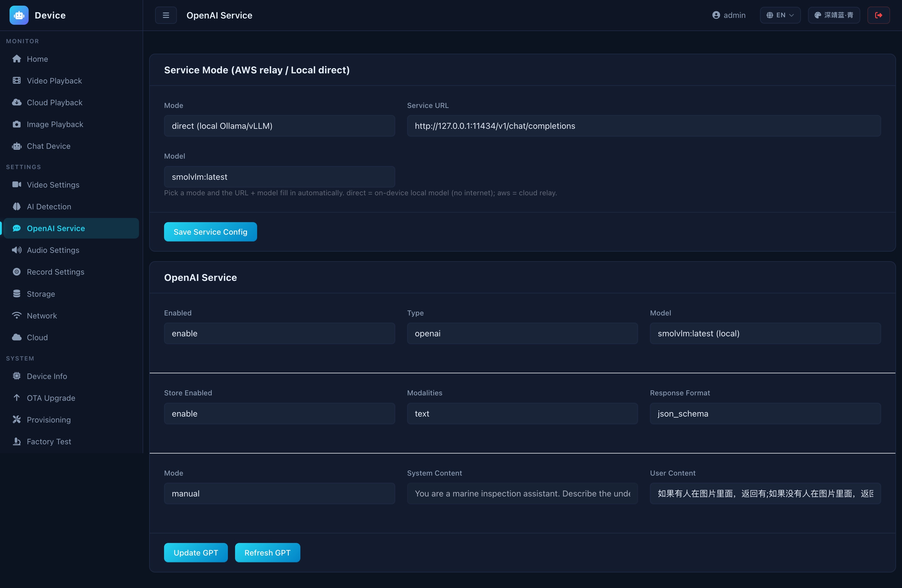Click the Audio Settings speaker icon
902x588 pixels.
pos(17,250)
